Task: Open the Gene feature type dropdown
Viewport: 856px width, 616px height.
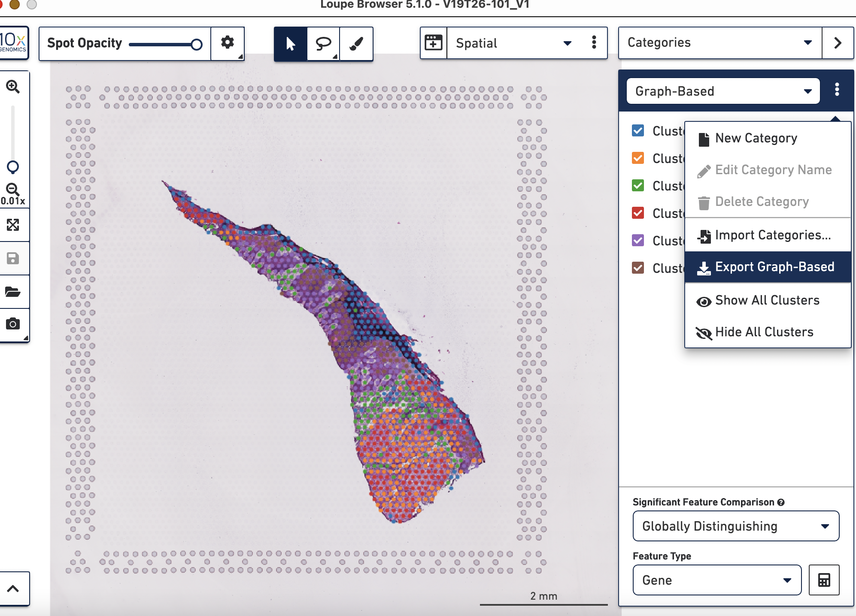Action: (717, 580)
